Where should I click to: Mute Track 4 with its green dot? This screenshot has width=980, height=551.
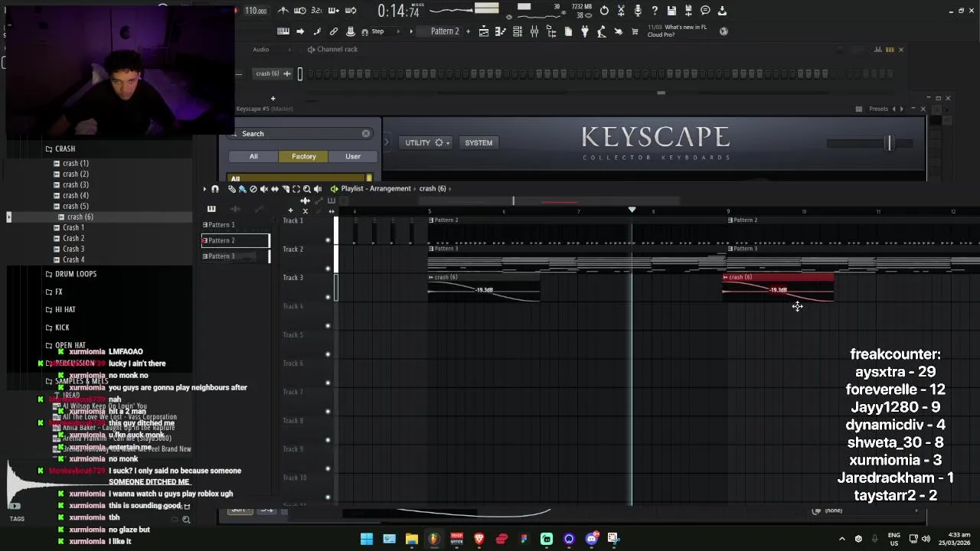click(328, 326)
